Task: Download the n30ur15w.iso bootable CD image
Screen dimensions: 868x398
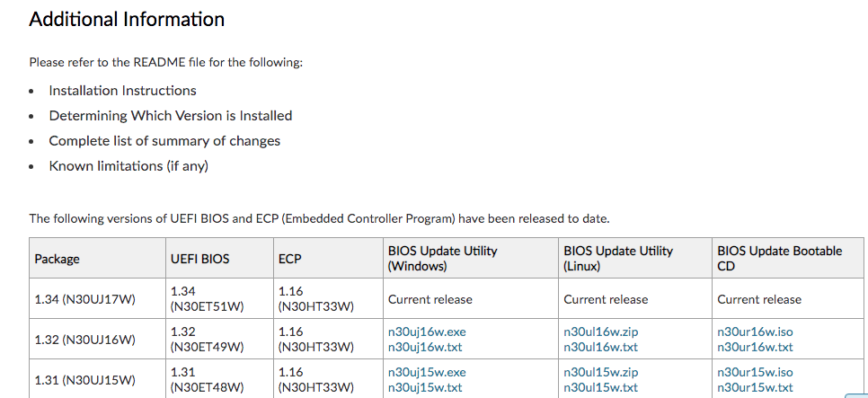Action: point(755,372)
